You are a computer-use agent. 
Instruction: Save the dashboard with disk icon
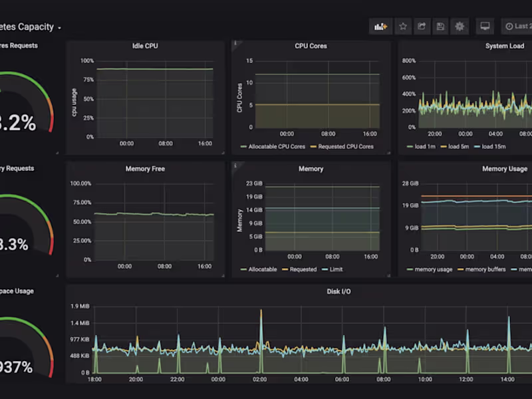pos(440,27)
